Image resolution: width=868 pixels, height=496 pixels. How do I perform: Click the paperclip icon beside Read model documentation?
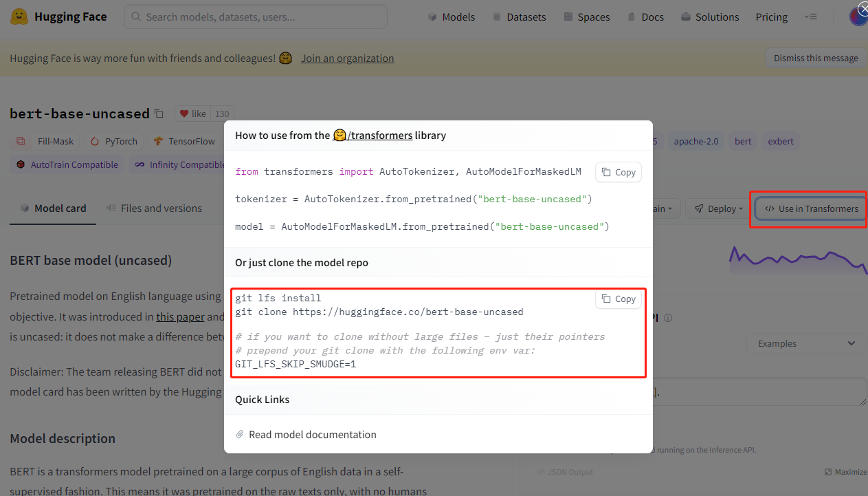[240, 435]
